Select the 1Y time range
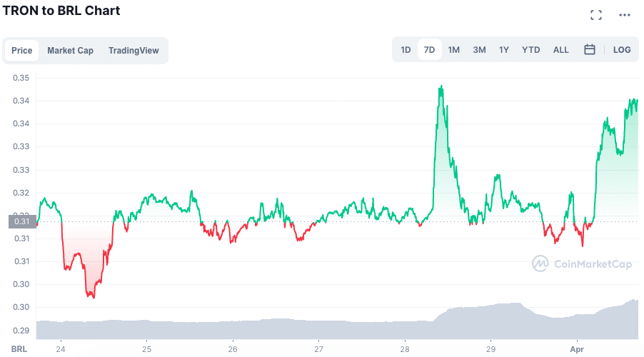This screenshot has width=644, height=357. [x=504, y=50]
